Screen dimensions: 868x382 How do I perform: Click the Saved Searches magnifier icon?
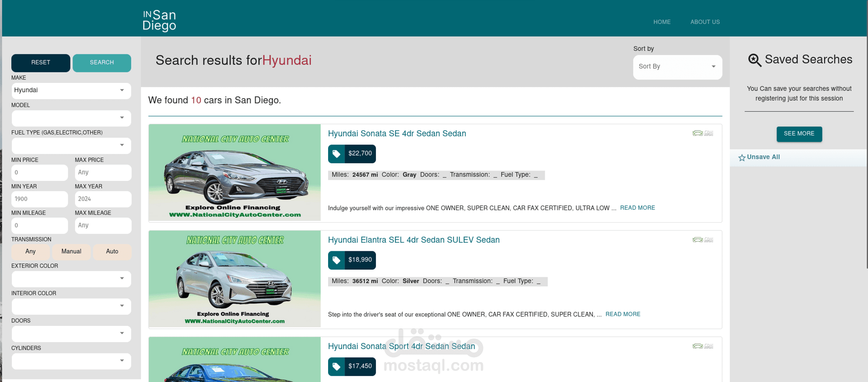pos(755,60)
